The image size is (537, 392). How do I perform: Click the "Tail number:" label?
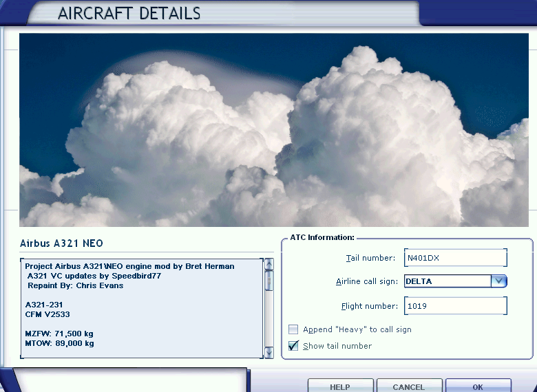(x=370, y=258)
